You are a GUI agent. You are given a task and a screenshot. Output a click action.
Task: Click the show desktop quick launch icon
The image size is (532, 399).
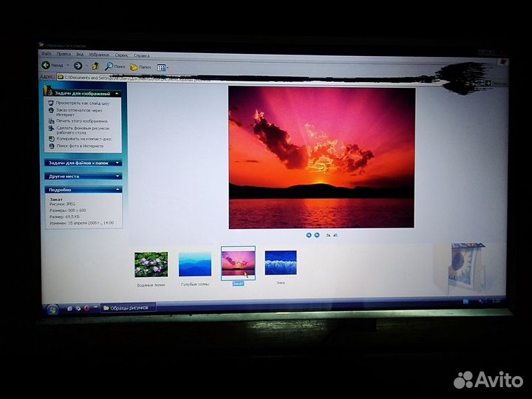point(69,308)
